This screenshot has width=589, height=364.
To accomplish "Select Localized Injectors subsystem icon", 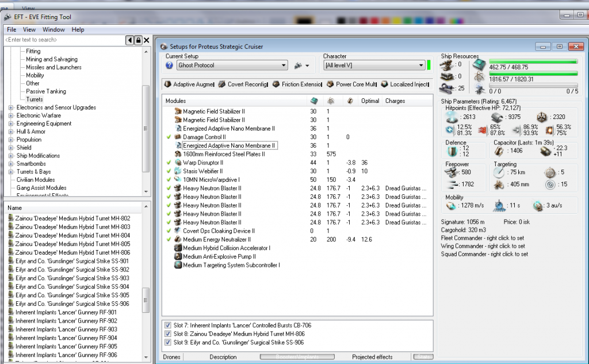I will 384,84.
